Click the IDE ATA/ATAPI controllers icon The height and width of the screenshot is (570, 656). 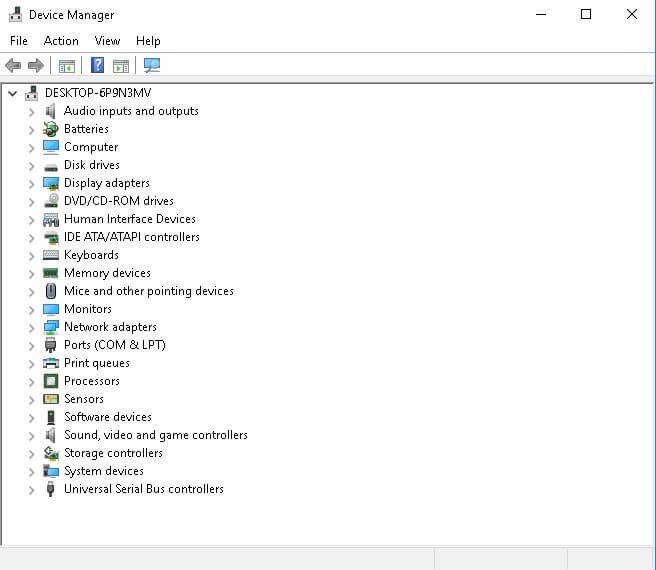click(51, 238)
